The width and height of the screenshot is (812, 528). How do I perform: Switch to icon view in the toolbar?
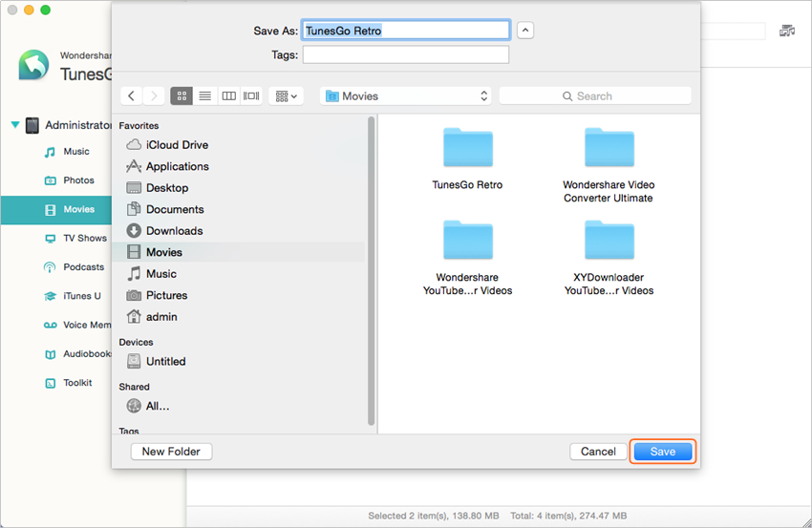pos(182,95)
